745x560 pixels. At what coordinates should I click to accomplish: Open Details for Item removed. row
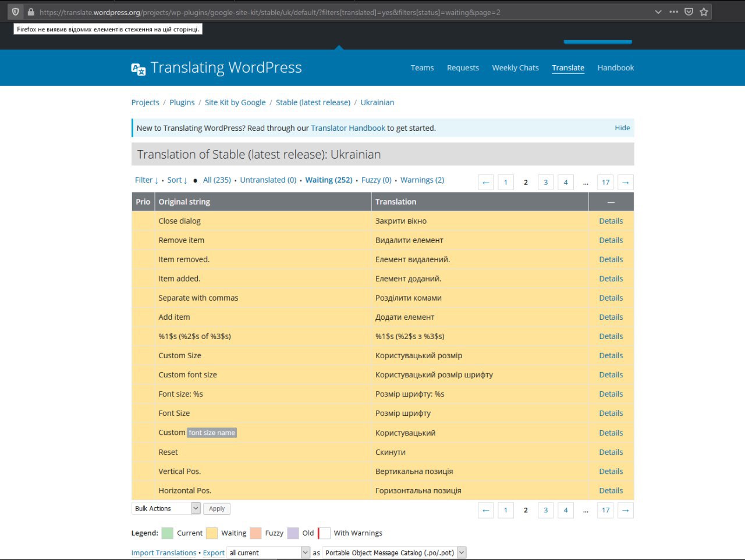[611, 259]
